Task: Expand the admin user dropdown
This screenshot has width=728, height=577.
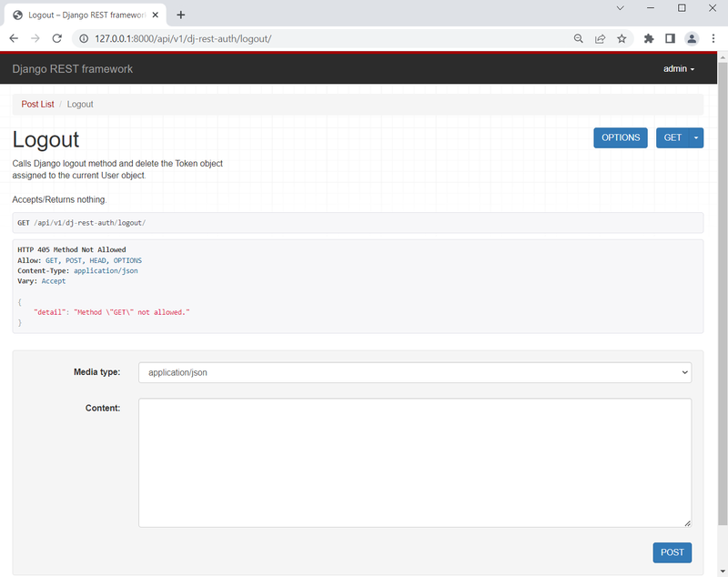Action: click(679, 68)
